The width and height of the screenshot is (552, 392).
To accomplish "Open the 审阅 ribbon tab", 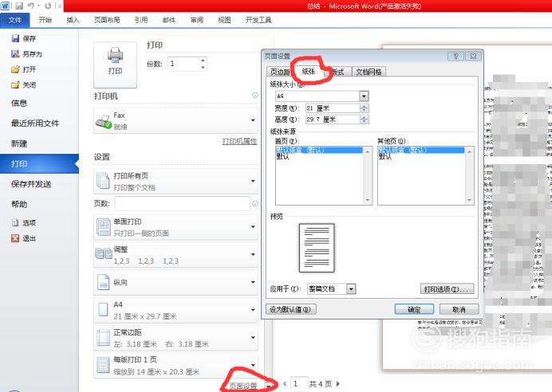I will (197, 20).
